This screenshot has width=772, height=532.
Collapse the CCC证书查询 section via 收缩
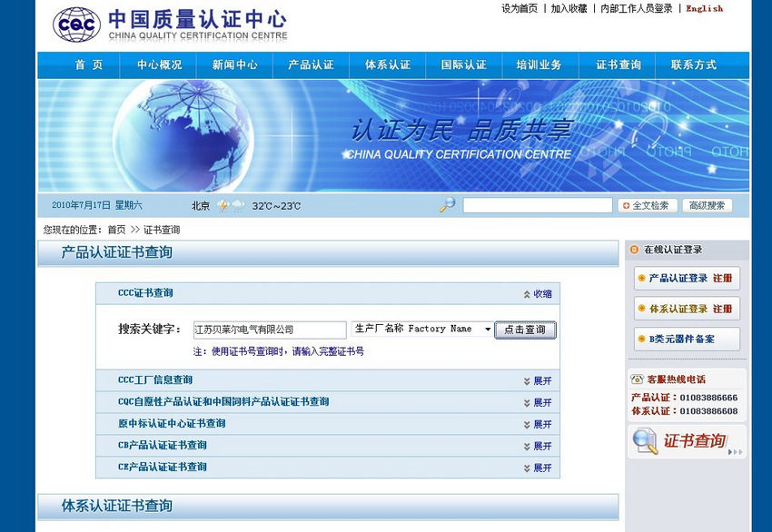click(x=538, y=294)
